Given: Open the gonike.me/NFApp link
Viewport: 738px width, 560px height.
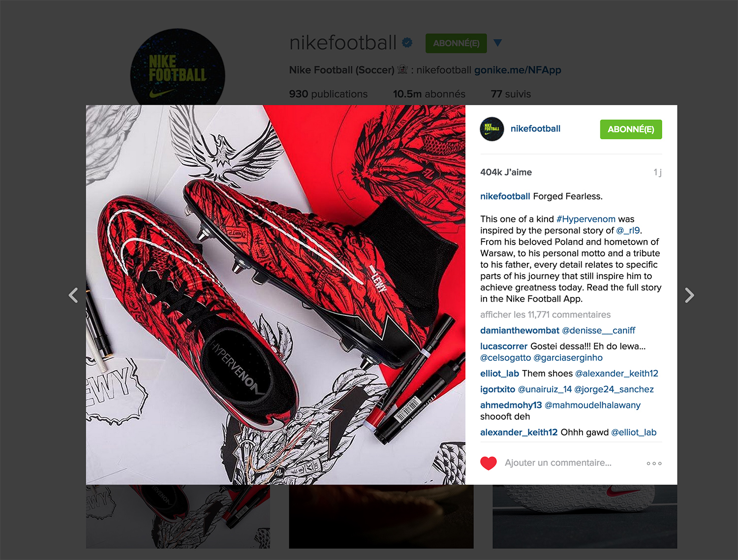Looking at the screenshot, I should pyautogui.click(x=518, y=70).
